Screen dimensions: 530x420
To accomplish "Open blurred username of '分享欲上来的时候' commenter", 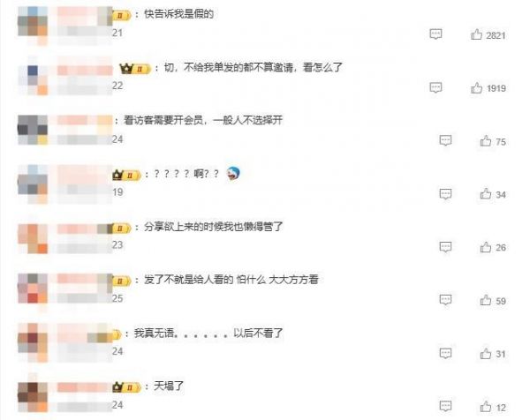I will pos(85,229).
